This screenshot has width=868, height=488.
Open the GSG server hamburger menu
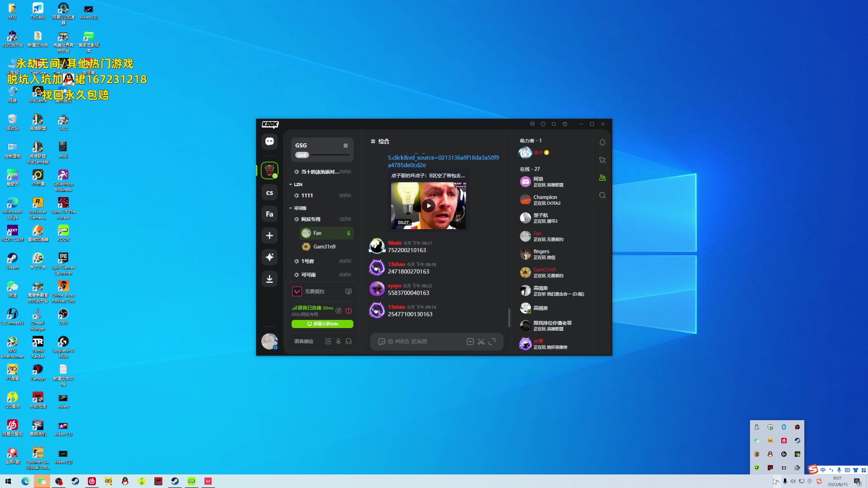345,145
